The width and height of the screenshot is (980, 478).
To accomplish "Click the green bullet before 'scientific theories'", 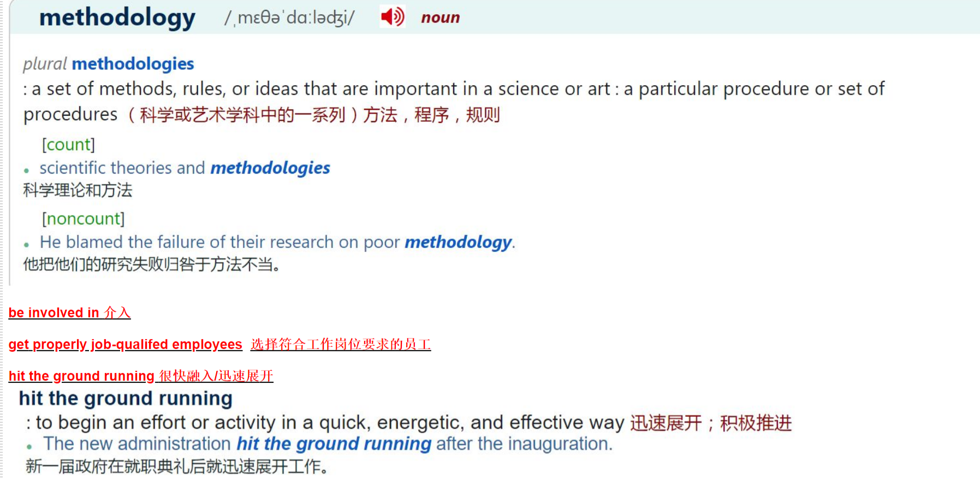I will tap(26, 170).
